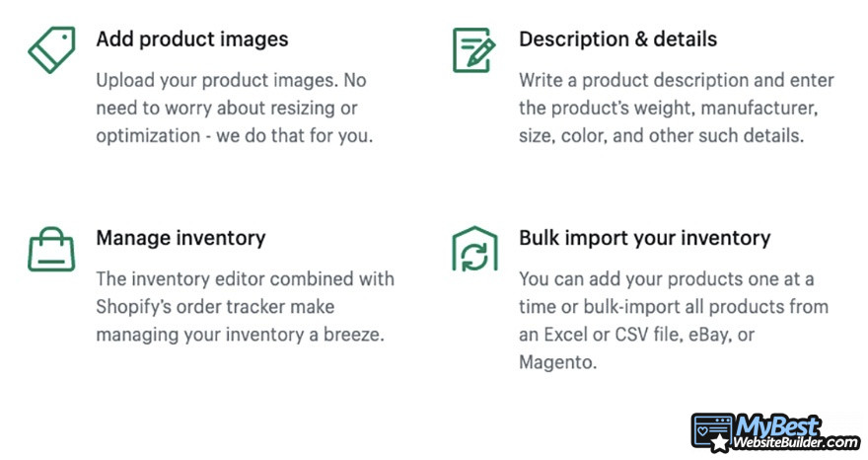Image resolution: width=868 pixels, height=460 pixels.
Task: Click the house with refresh arrows icon
Action: 473,249
